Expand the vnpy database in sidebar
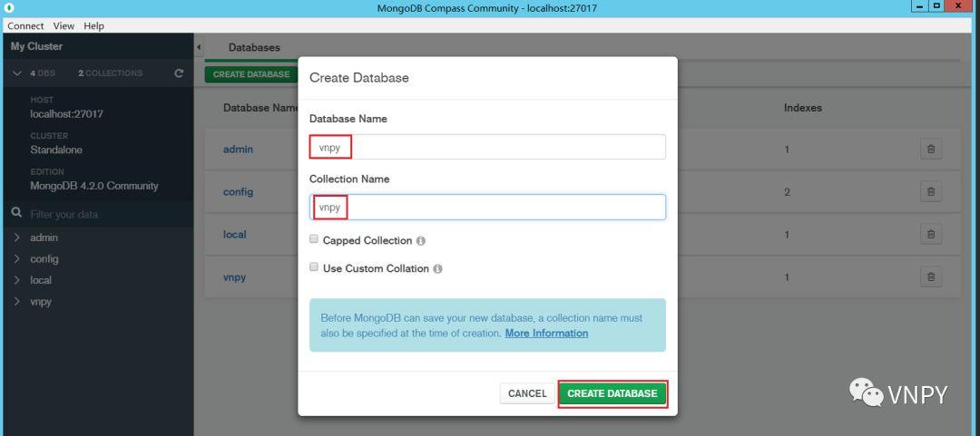Viewport: 980px width, 436px height. pyautogui.click(x=17, y=301)
